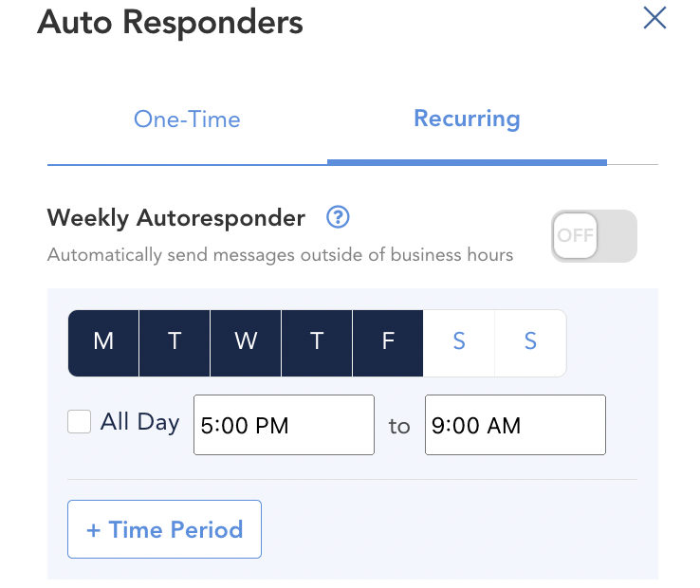
Task: Toggle the W Wednesday day button
Action: pyautogui.click(x=246, y=343)
